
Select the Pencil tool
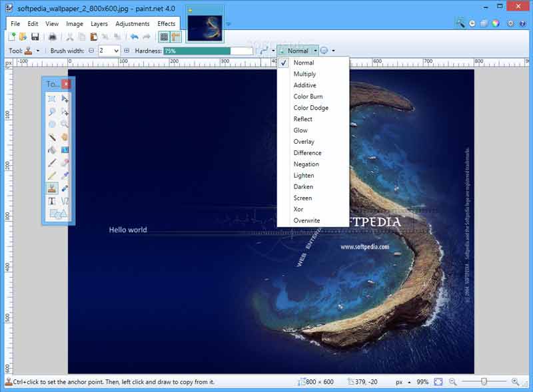coord(52,176)
